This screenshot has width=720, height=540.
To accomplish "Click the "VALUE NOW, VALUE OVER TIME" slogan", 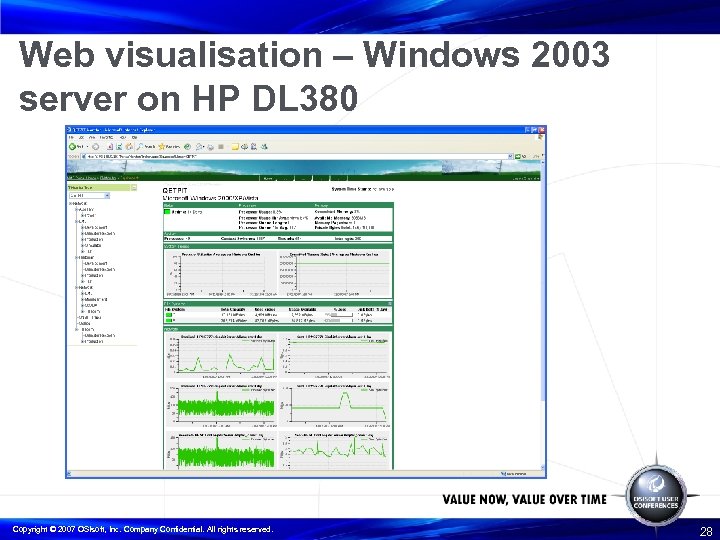I will [524, 499].
